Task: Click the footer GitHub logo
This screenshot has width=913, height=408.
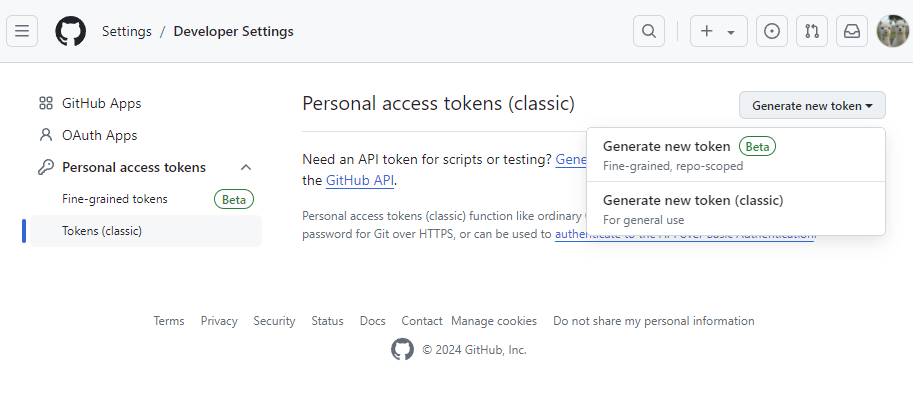Action: [402, 349]
